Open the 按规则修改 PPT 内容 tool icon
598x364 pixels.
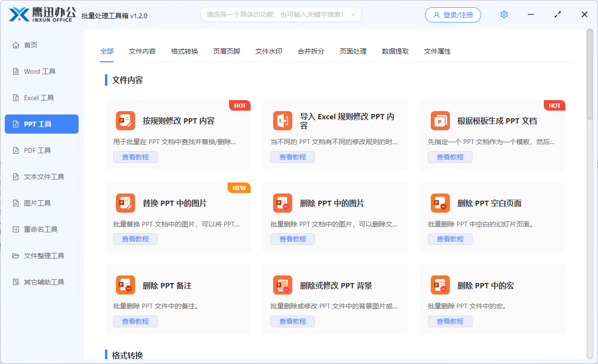pyautogui.click(x=126, y=121)
